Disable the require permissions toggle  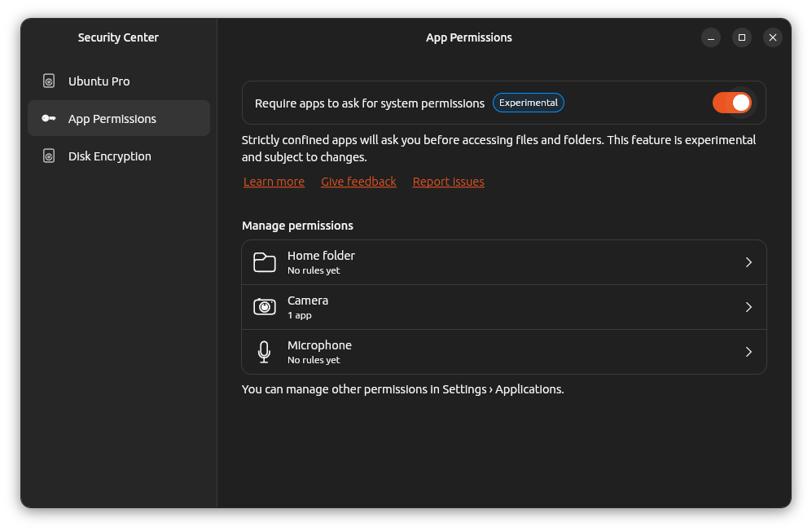click(x=731, y=103)
